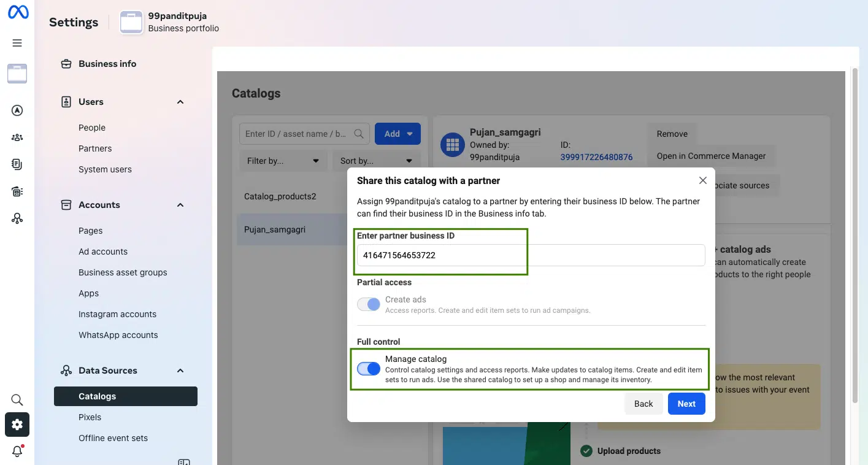Open the people group icon in rail
868x465 pixels.
(x=17, y=137)
